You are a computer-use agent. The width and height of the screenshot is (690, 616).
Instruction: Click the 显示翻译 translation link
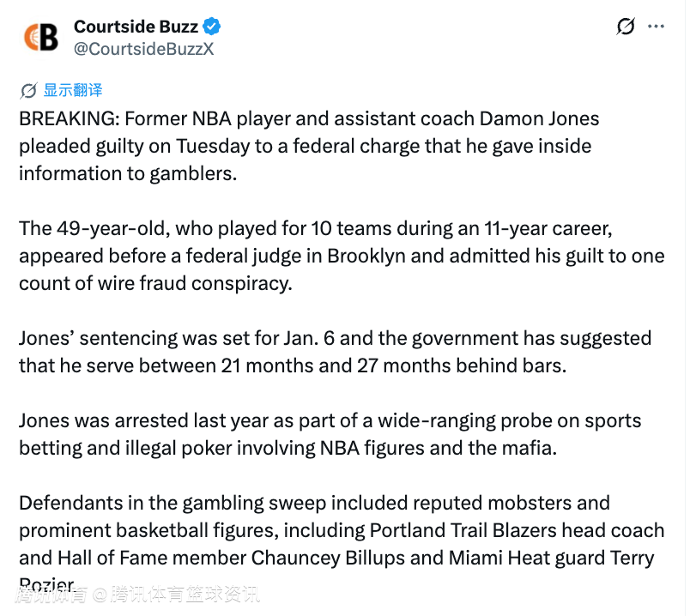click(73, 90)
